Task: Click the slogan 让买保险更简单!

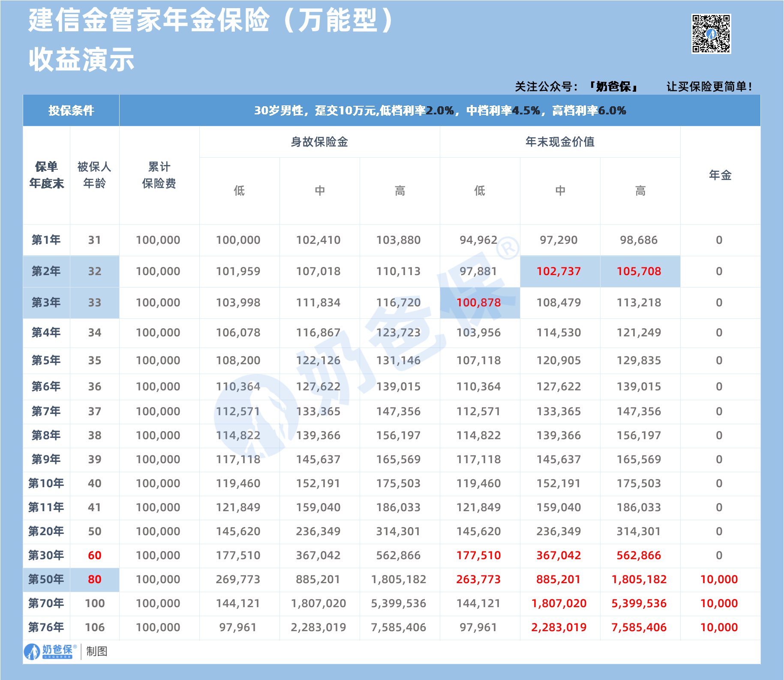Action: [x=709, y=87]
